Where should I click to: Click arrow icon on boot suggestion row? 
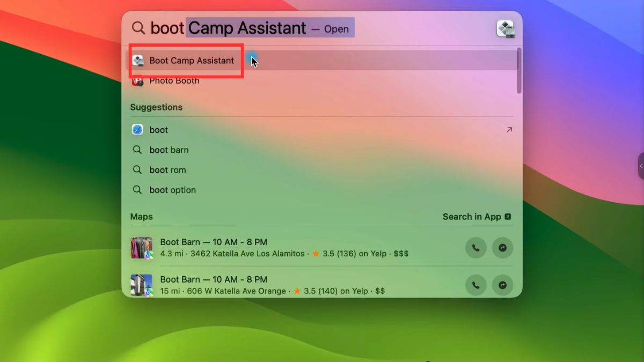509,130
